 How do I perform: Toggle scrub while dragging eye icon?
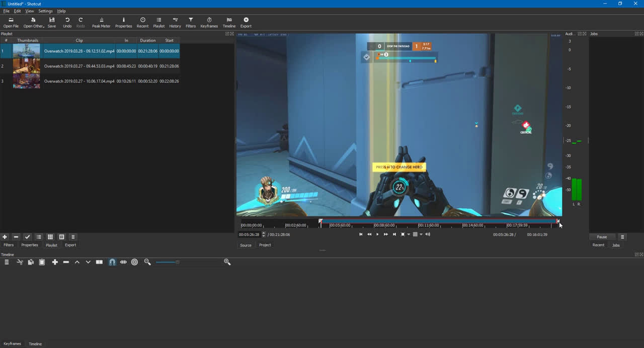[123, 262]
